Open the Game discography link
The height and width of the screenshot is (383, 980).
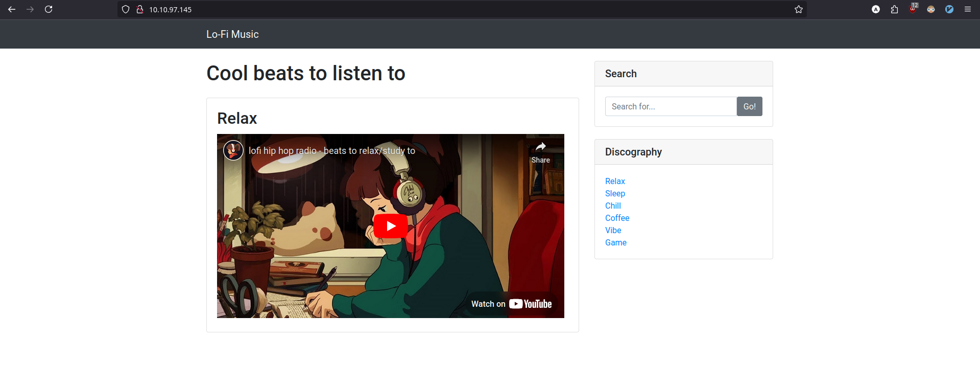[x=615, y=242]
